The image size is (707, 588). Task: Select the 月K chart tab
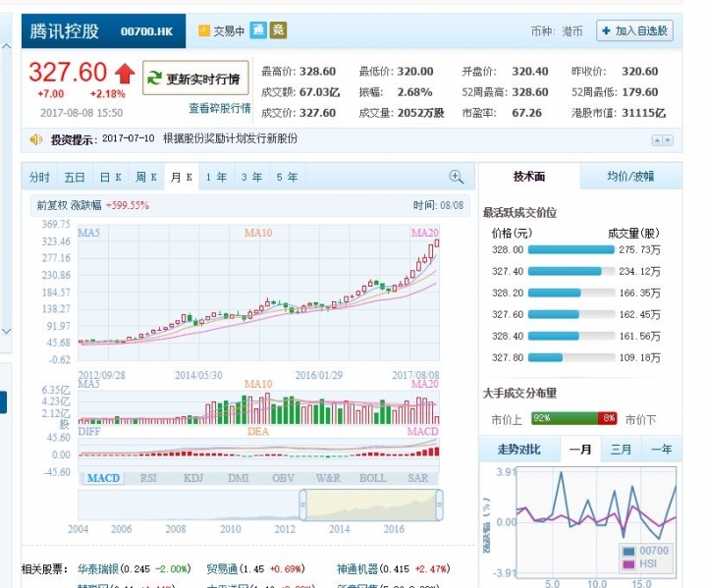point(182,178)
